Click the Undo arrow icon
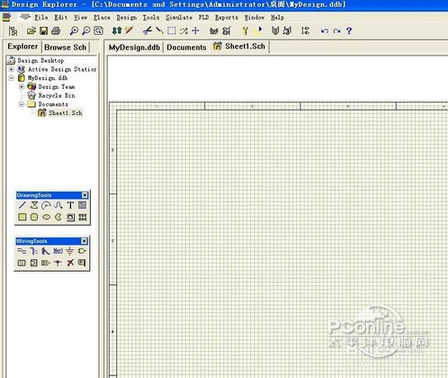 324,31
